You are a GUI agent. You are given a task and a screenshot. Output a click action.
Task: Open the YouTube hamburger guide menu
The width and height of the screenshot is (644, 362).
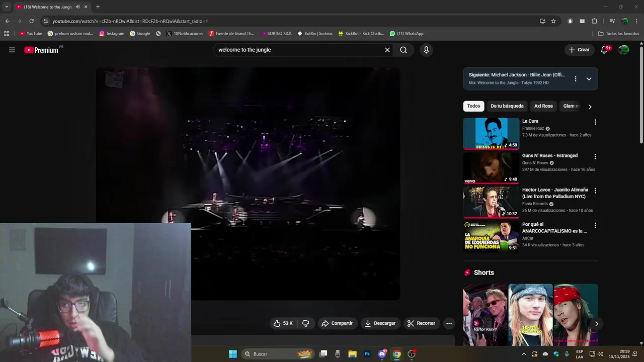pos(12,50)
